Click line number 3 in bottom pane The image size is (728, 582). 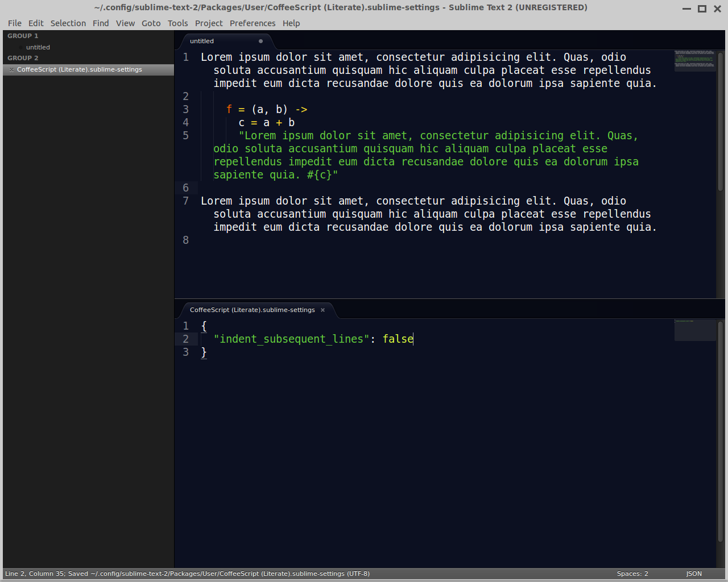tap(185, 352)
